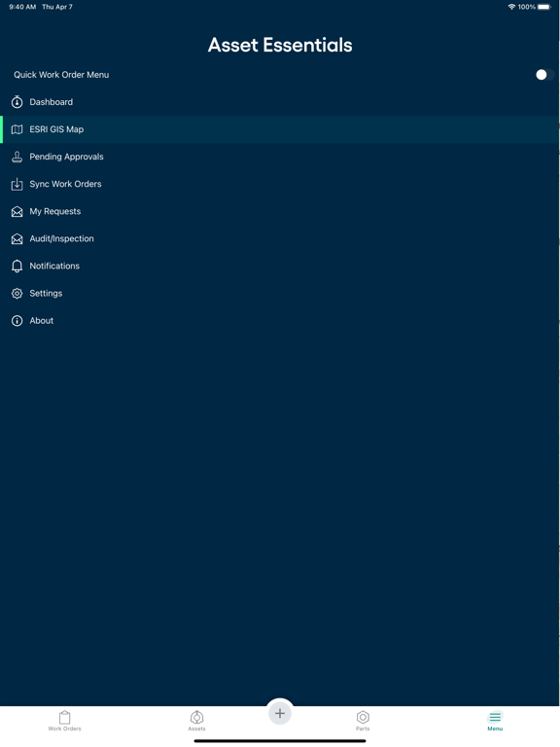The height and width of the screenshot is (747, 560).
Task: Click the Sync Work Orders download icon
Action: 17,184
